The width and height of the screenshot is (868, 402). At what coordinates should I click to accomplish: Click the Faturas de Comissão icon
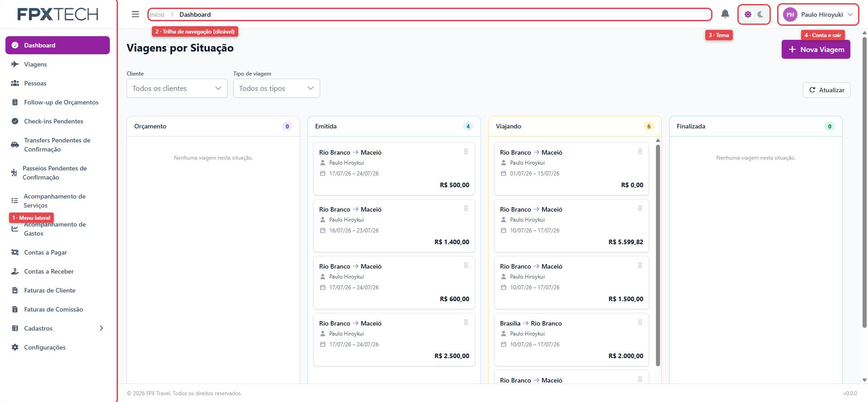(15, 309)
